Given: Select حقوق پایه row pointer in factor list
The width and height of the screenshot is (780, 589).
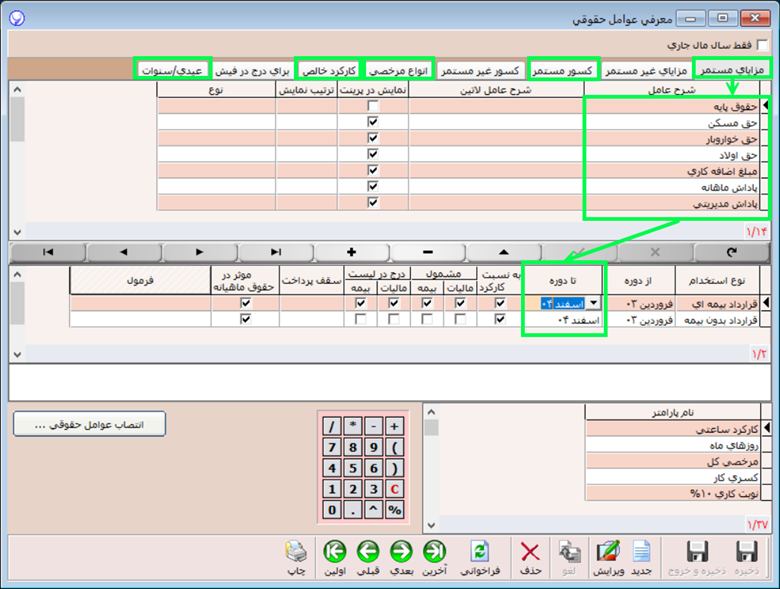Looking at the screenshot, I should (765, 105).
